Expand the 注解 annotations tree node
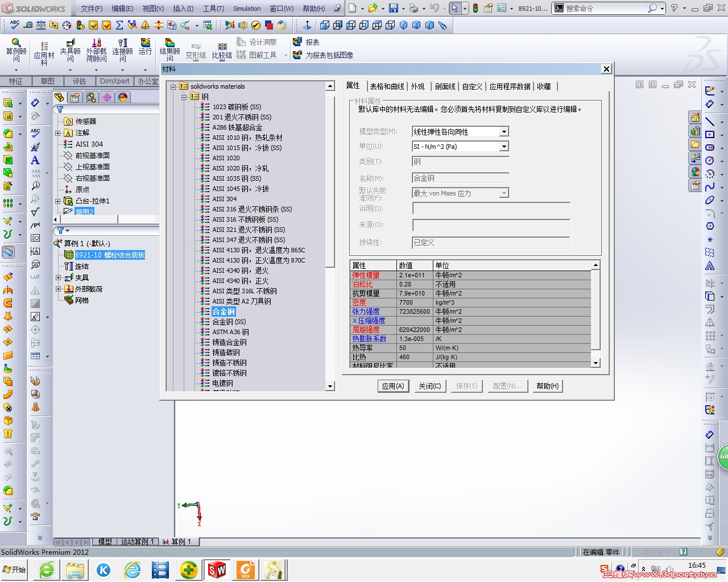The image size is (728, 582). [57, 133]
